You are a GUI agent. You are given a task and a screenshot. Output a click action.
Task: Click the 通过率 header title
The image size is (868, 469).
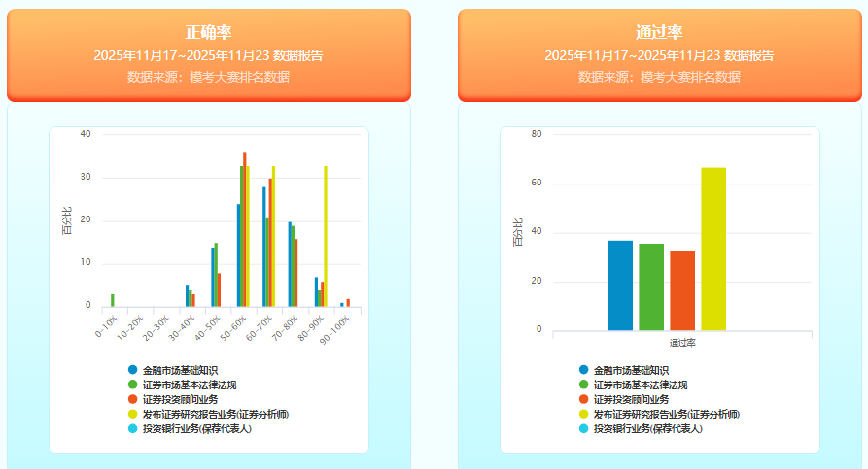(x=659, y=33)
